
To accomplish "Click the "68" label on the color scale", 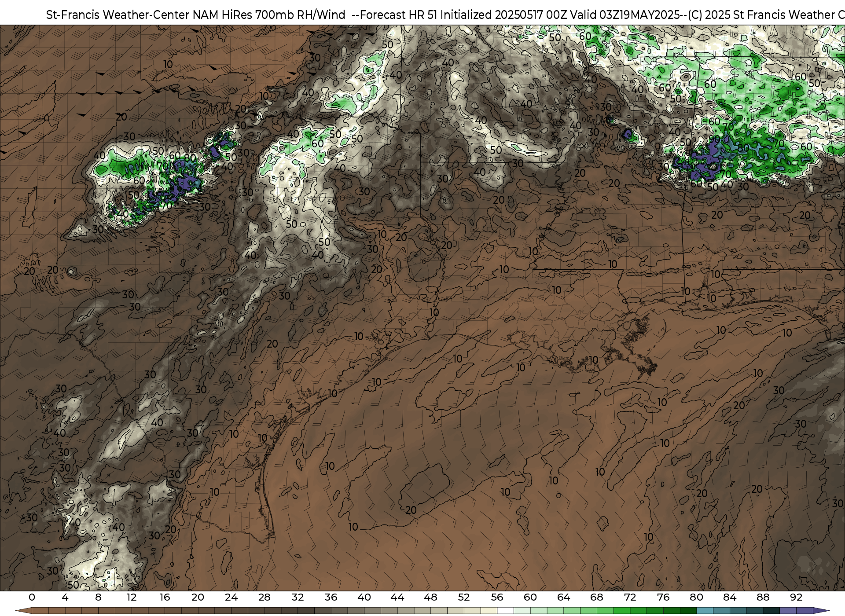I will 597,597.
